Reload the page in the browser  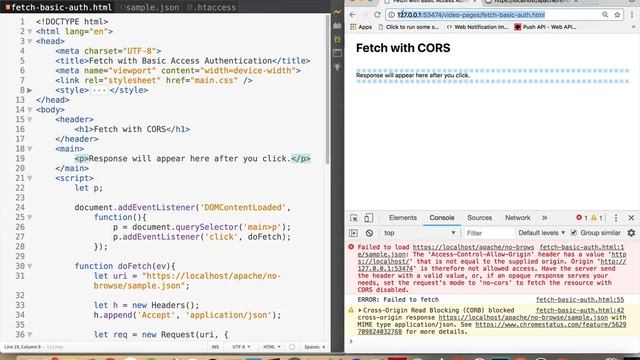pos(378,15)
